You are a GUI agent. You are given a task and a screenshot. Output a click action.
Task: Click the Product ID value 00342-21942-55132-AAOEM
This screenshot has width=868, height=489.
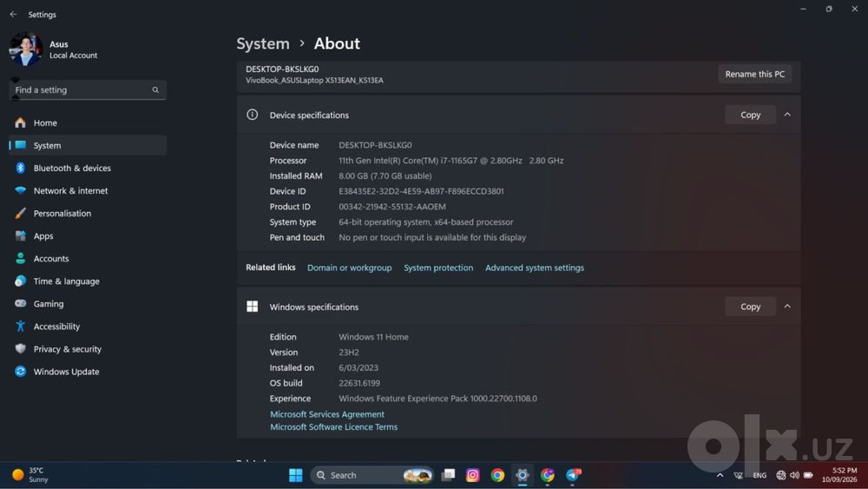(392, 207)
